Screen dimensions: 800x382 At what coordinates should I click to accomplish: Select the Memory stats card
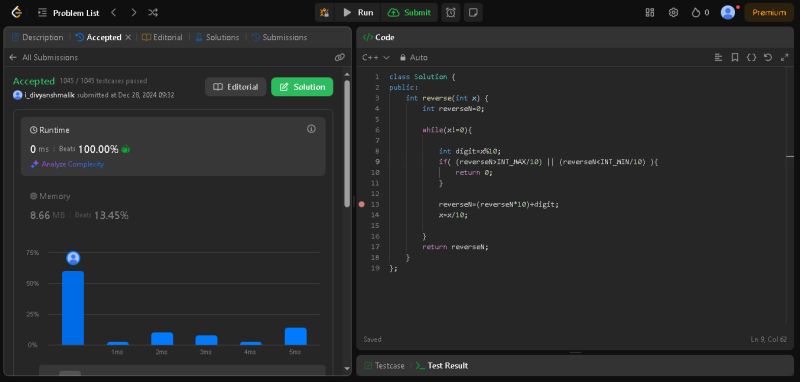click(173, 207)
